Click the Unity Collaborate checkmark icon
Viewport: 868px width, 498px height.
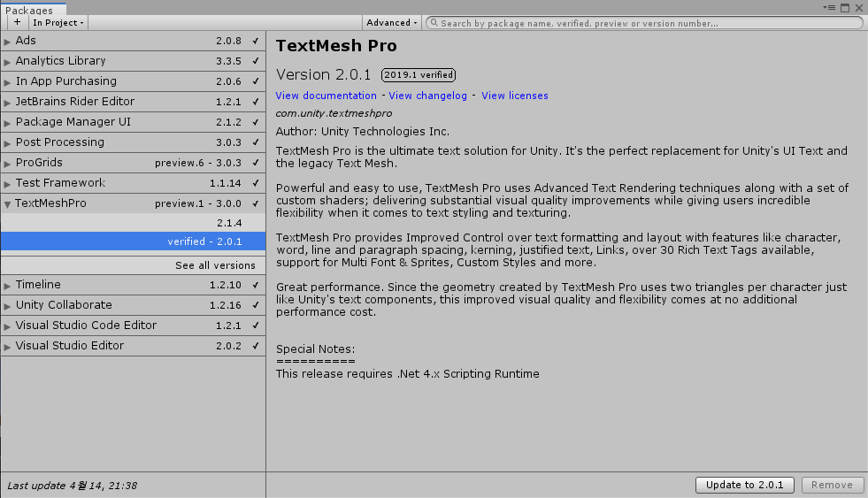[256, 305]
